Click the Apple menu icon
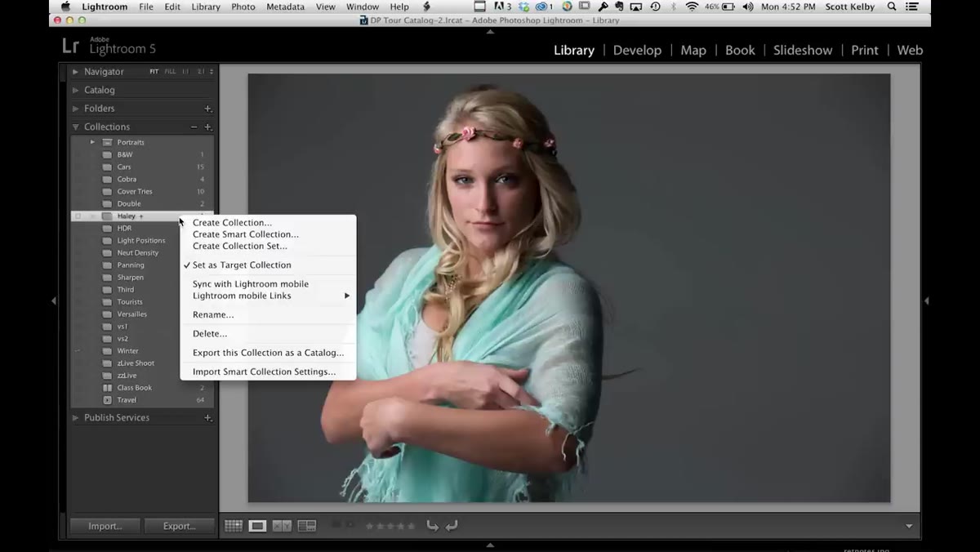 pyautogui.click(x=65, y=7)
